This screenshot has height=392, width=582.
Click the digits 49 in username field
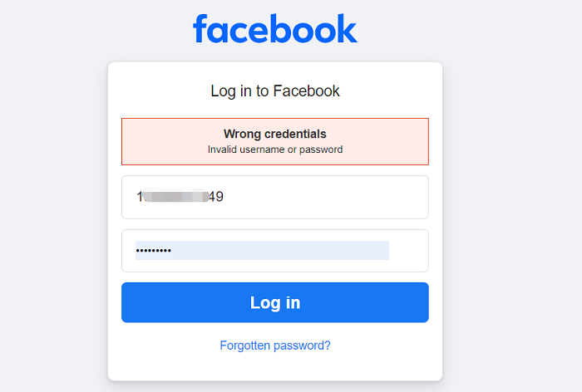click(216, 197)
